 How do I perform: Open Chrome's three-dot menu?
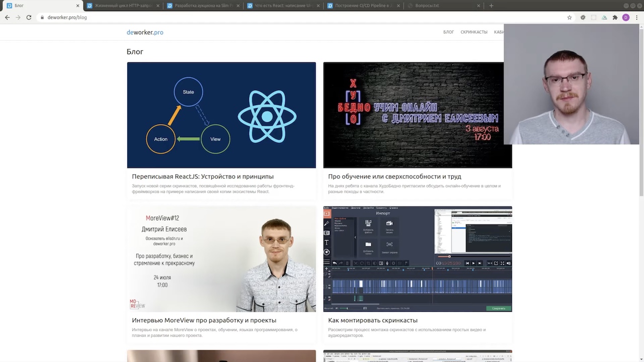(x=636, y=17)
